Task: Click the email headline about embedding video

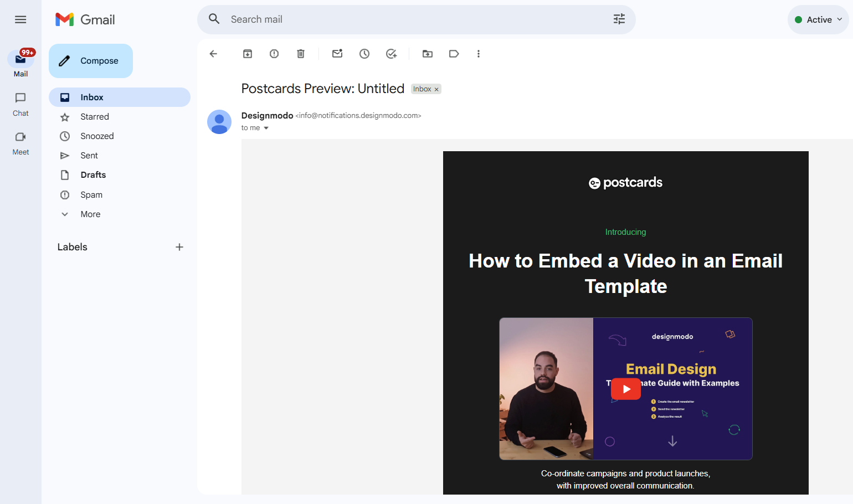Action: pos(626,274)
